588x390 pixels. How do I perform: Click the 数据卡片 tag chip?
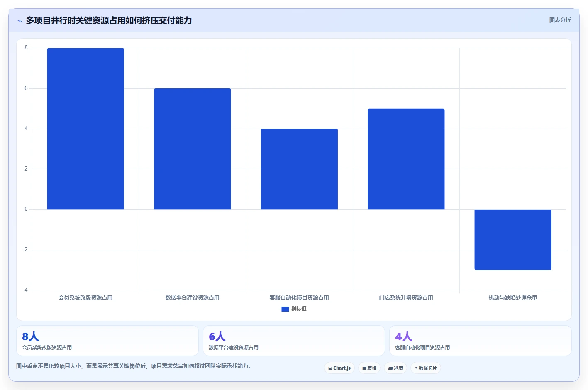click(426, 368)
